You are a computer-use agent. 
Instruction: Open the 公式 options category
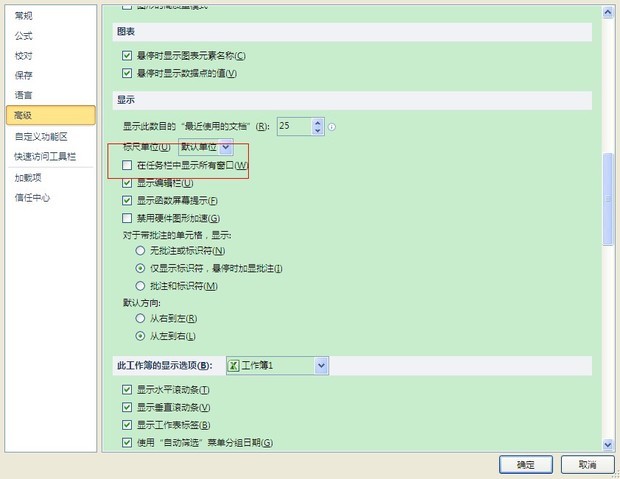point(23,36)
